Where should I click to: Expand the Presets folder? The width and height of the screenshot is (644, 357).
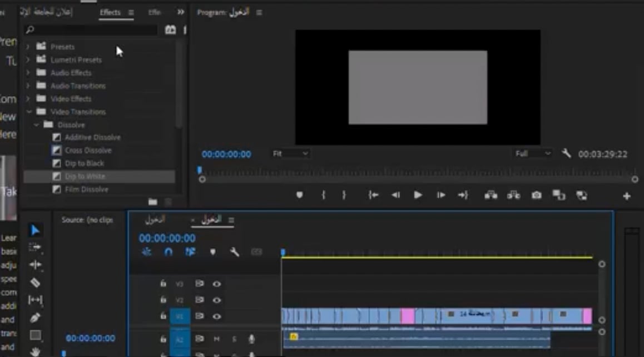28,47
